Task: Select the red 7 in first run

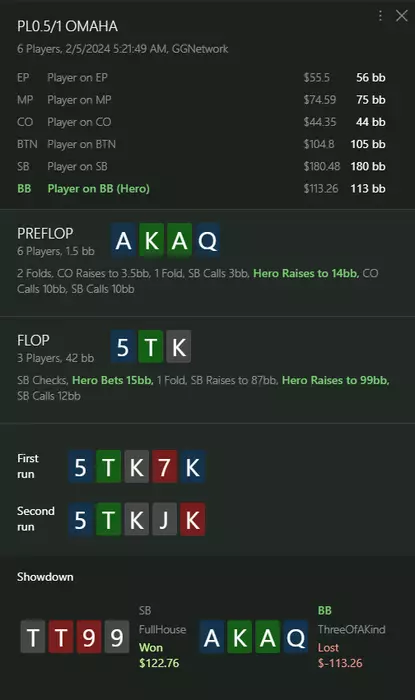Action: [164, 467]
